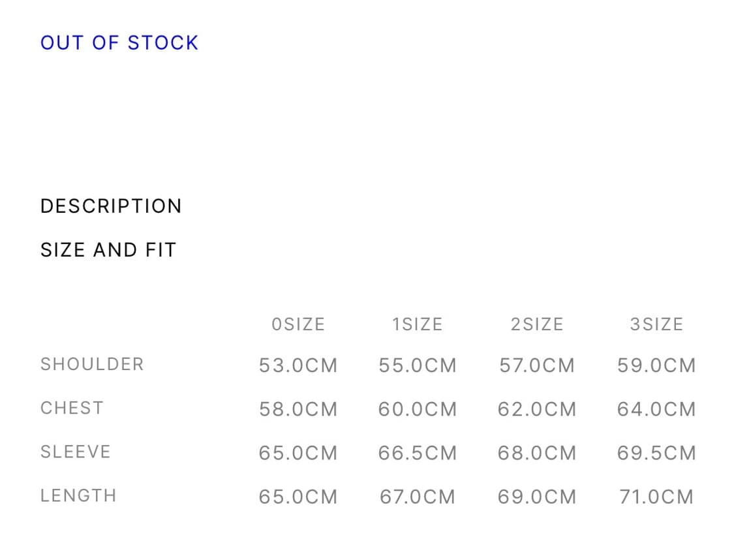The image size is (734, 560).
Task: Click the 57.0CM shoulder measurement
Action: 537,366
